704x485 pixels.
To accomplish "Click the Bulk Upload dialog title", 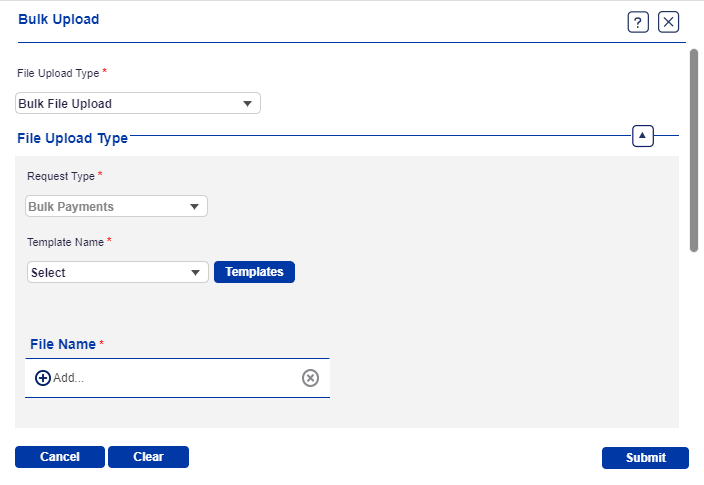I will coord(59,19).
